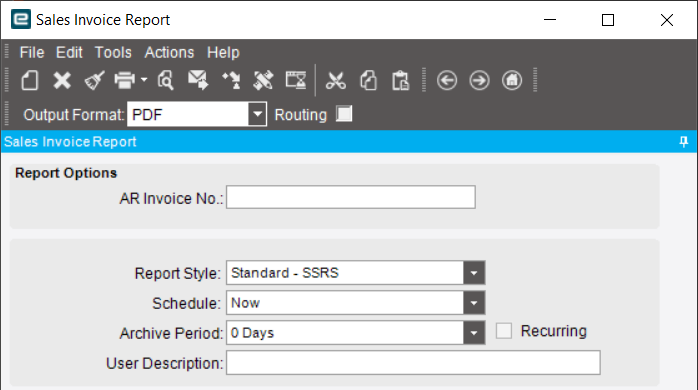
Task: Open the Actions menu
Action: coord(169,53)
